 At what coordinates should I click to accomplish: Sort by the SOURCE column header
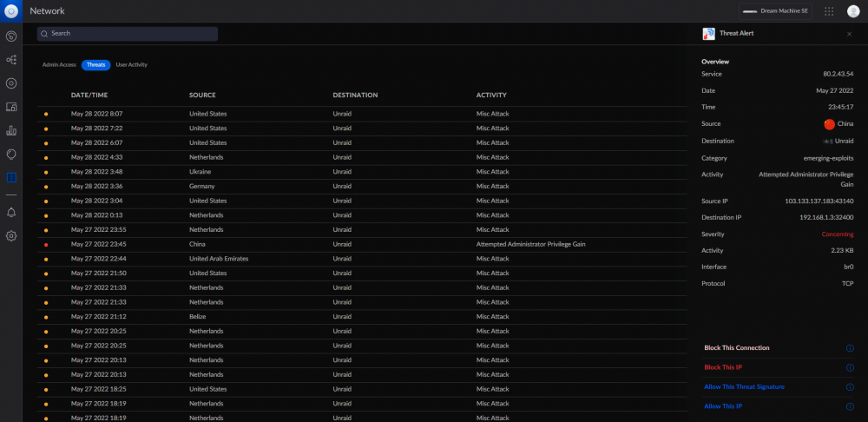point(202,96)
